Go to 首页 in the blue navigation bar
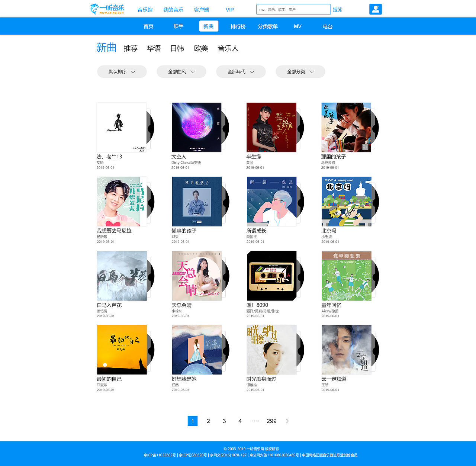Screen dimensions: 476x466 coord(148,26)
